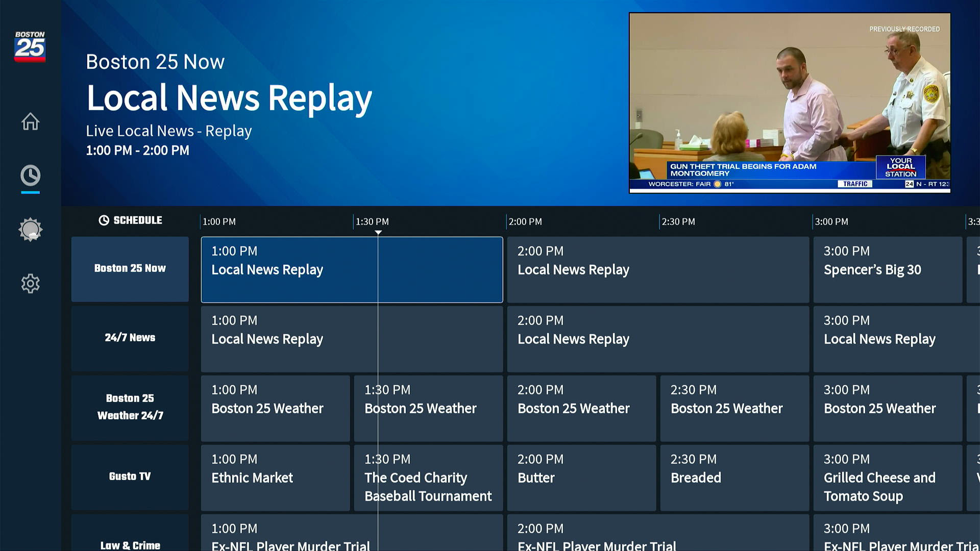The width and height of the screenshot is (980, 551).
Task: Open the Weather sun-cloud sidebar icon
Action: coord(30,230)
